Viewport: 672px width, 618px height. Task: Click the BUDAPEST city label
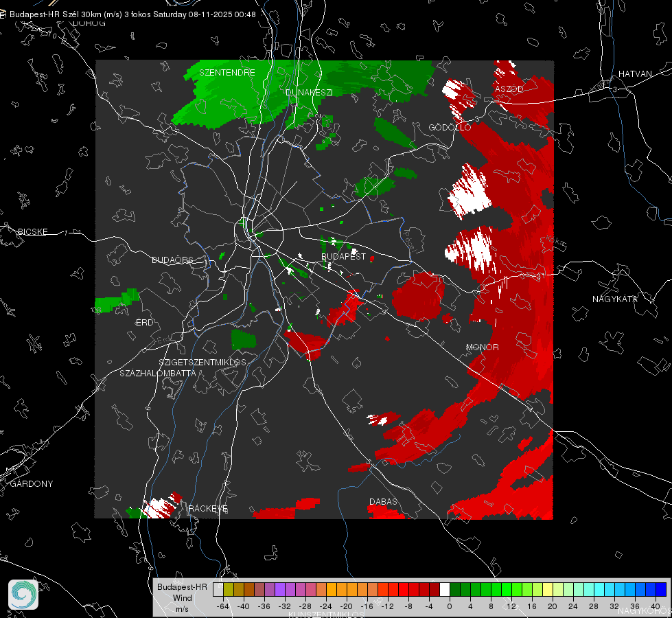pos(344,256)
